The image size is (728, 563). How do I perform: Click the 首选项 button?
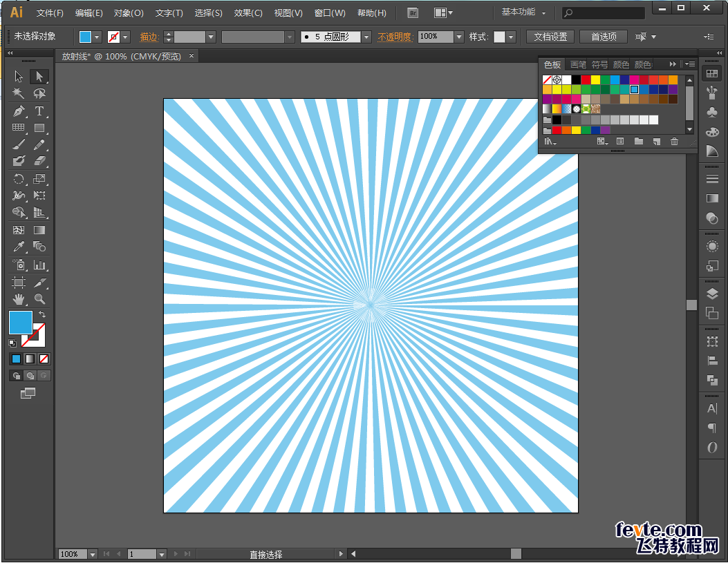[x=604, y=37]
